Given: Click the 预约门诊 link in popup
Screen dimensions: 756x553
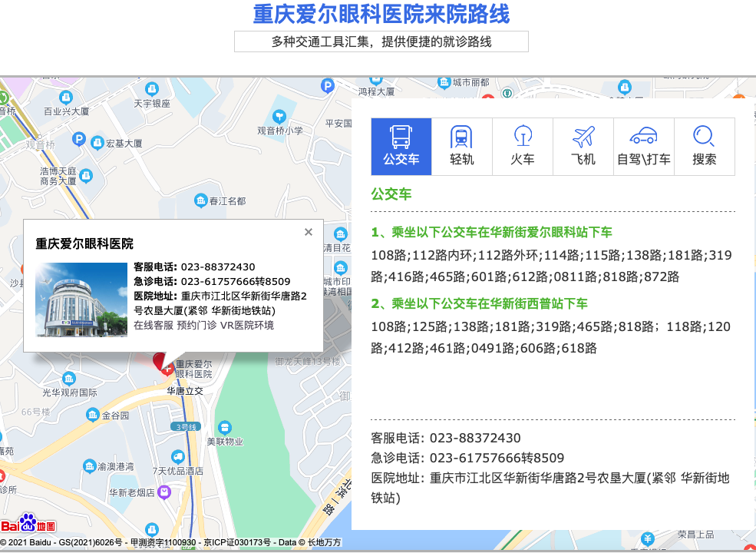Looking at the screenshot, I should coord(196,325).
